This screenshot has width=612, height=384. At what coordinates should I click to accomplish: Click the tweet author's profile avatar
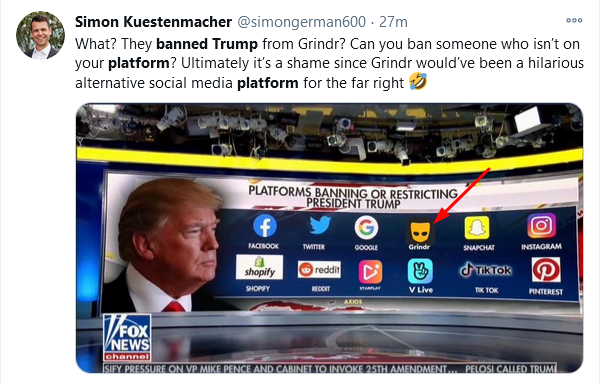click(x=40, y=35)
